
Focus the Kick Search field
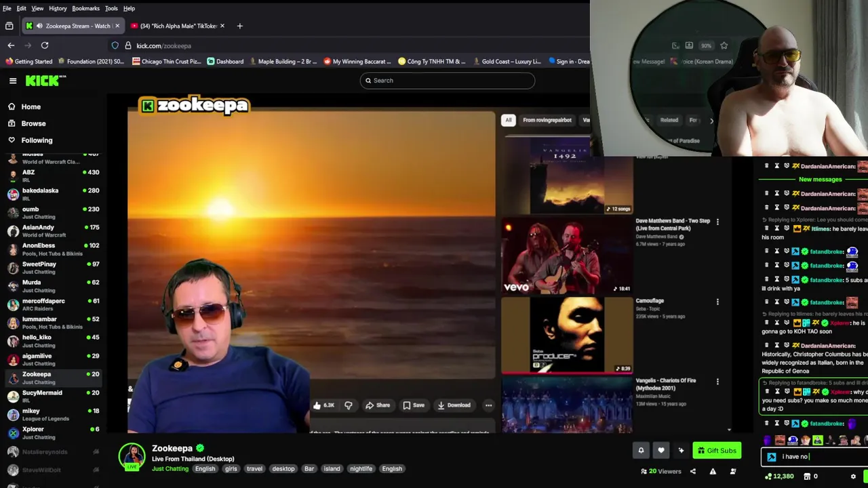pos(448,81)
